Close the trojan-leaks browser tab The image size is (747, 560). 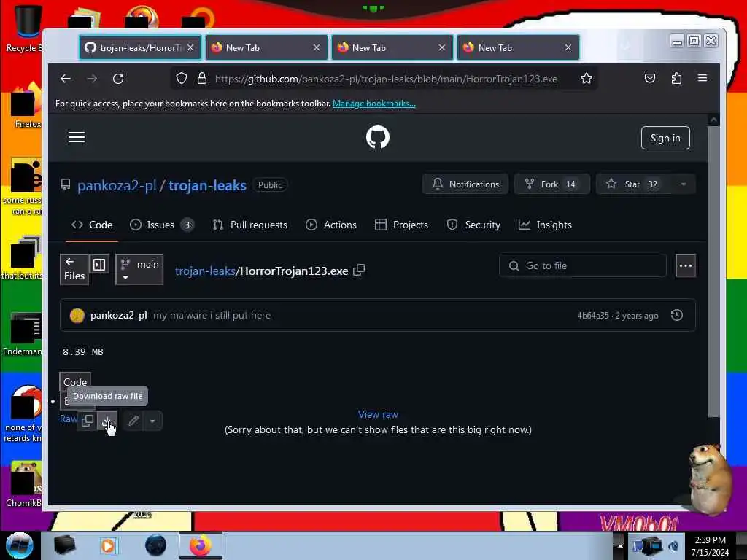pyautogui.click(x=190, y=47)
